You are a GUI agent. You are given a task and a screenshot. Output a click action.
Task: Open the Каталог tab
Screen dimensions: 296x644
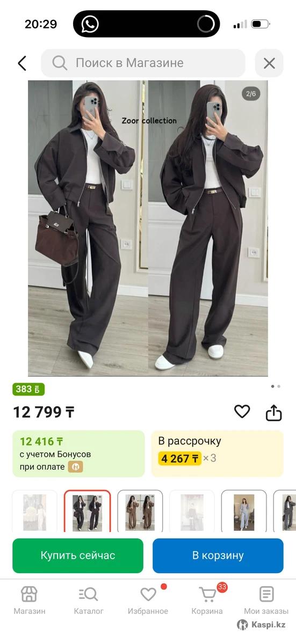[89, 600]
